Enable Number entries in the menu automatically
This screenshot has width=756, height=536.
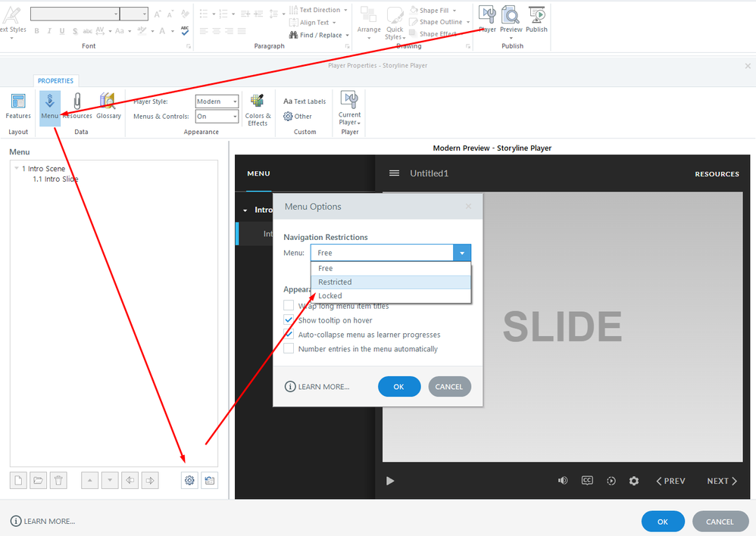(x=289, y=348)
